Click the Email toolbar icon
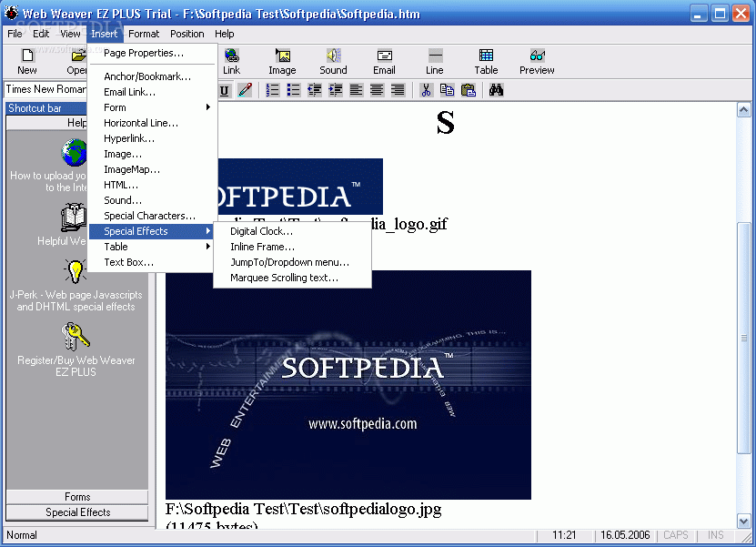This screenshot has width=756, height=547. 384,61
